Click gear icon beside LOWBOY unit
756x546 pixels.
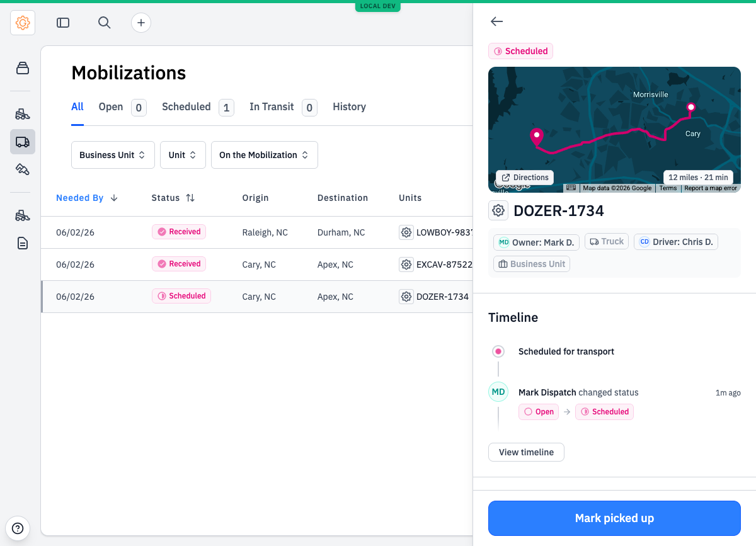point(406,232)
